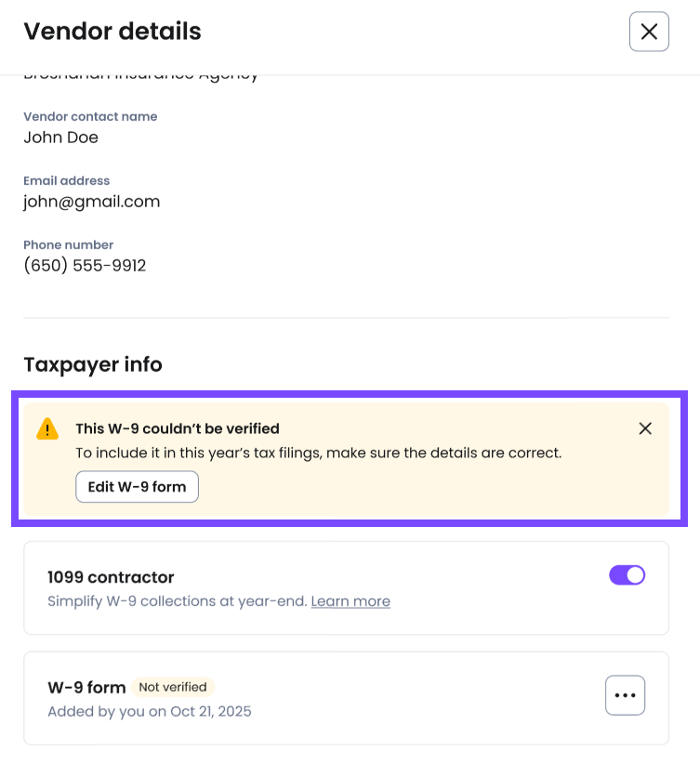
Task: Select the john@gmail.com email address
Action: pos(91,201)
